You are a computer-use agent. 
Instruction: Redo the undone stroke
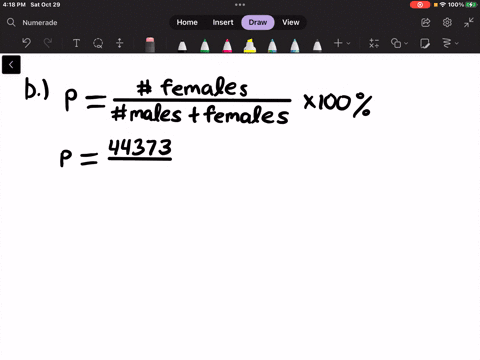[x=48, y=43]
